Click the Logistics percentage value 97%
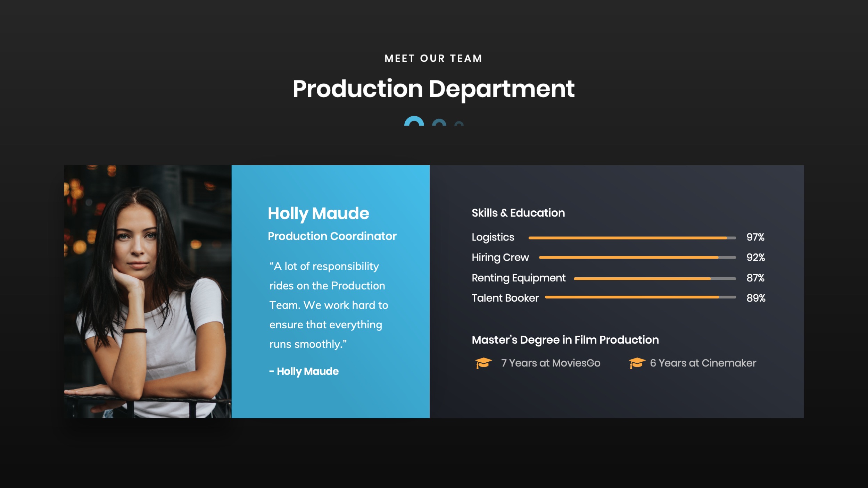 [755, 237]
